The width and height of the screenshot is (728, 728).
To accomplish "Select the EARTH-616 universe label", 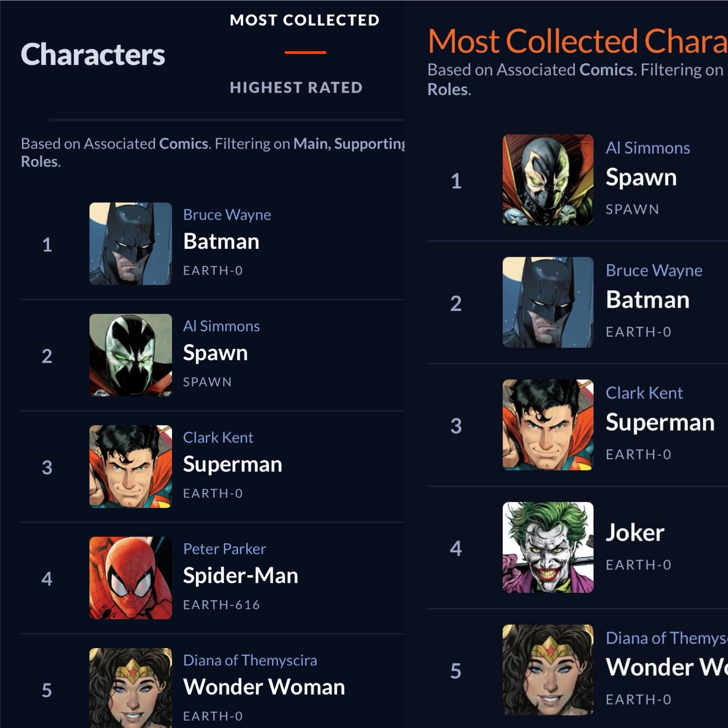I will [221, 605].
